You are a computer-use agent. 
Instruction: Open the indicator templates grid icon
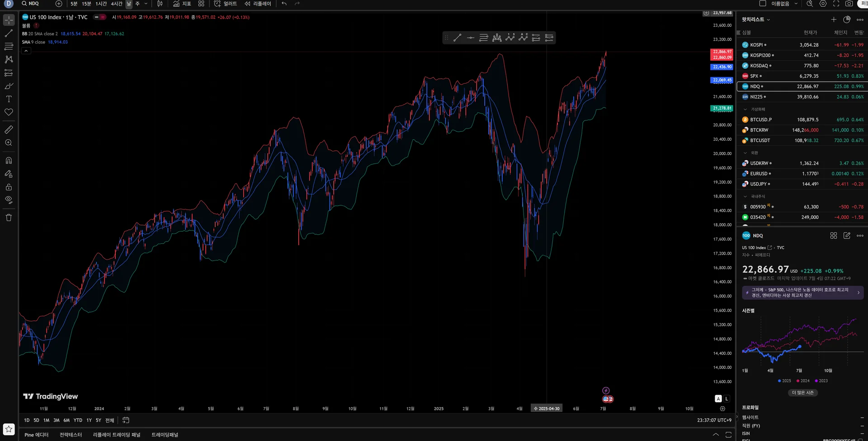click(x=201, y=4)
